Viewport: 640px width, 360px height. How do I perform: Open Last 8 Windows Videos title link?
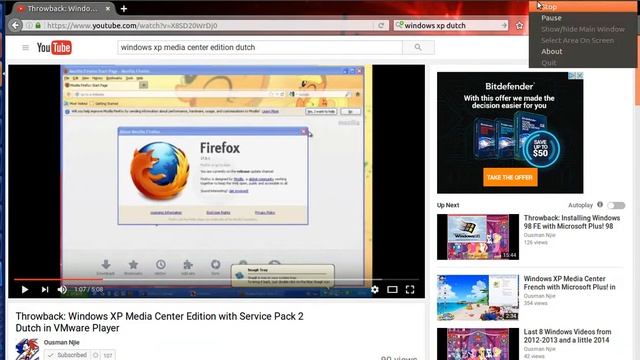click(567, 336)
